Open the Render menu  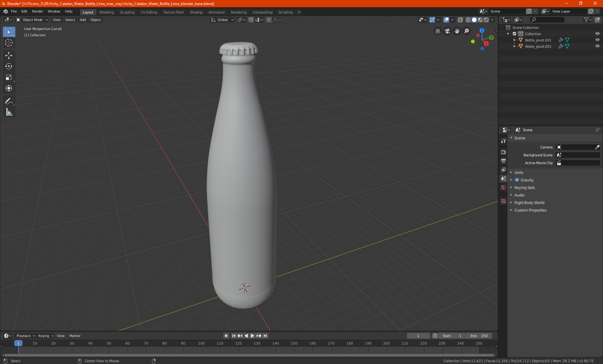click(37, 11)
